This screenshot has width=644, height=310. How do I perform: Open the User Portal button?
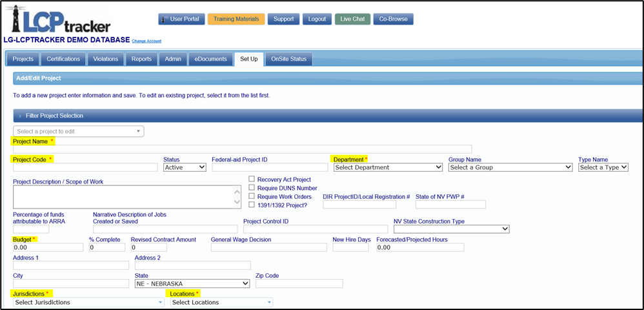point(181,19)
